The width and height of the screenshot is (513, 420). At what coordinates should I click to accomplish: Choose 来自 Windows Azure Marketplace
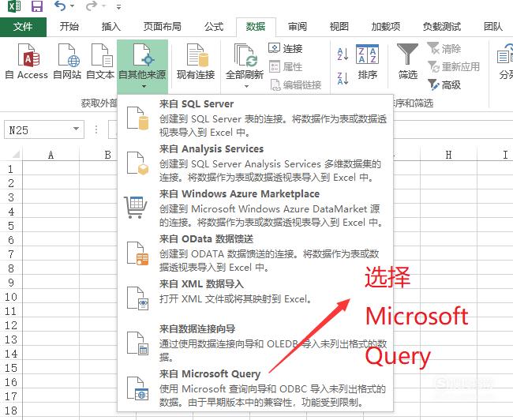[x=255, y=208]
